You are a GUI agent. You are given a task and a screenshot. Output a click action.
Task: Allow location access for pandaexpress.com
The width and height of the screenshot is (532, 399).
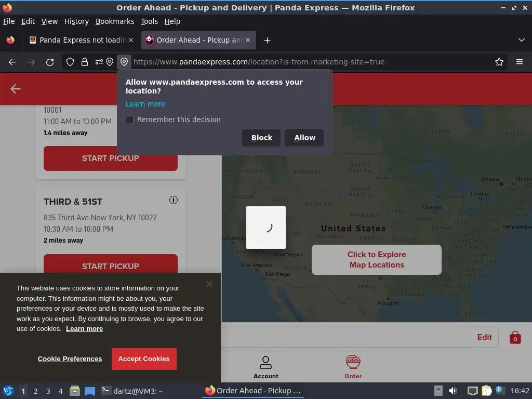[x=304, y=138]
